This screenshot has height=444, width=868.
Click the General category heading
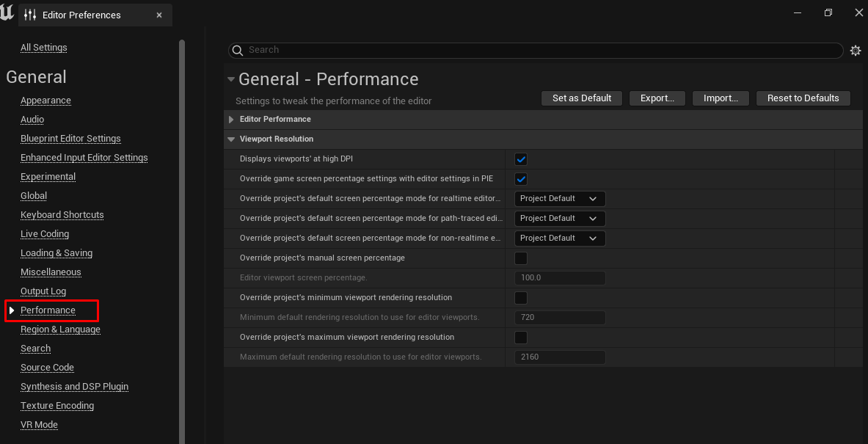pyautogui.click(x=36, y=77)
